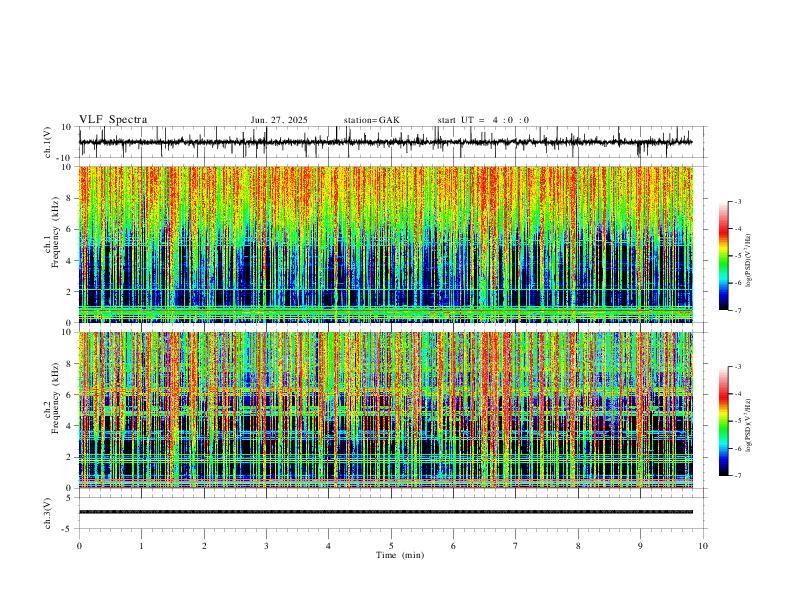The height and width of the screenshot is (612, 792).
Task: Click the "VLF Spectra" title text
Action: 113,120
